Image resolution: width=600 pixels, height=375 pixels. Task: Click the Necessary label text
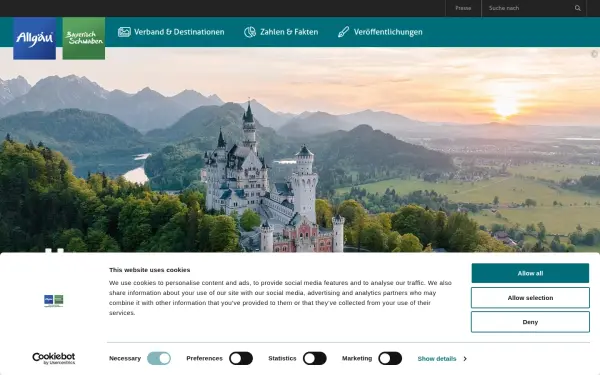click(125, 359)
